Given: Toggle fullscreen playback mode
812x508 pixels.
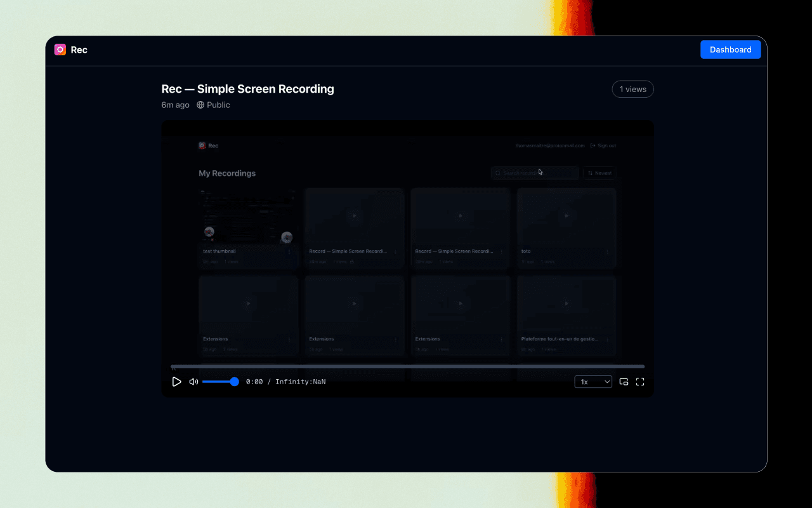Looking at the screenshot, I should point(640,381).
